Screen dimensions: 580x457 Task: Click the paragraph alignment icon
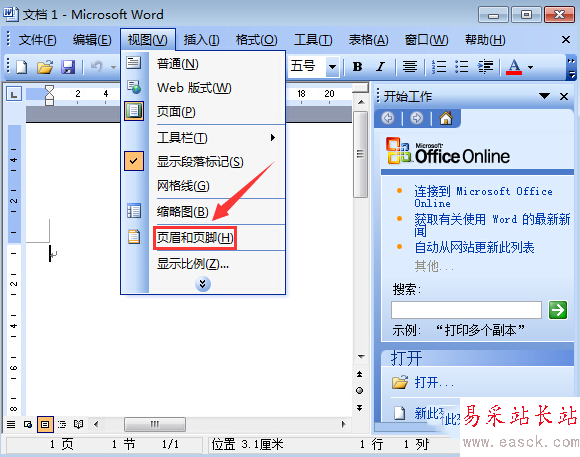[x=410, y=67]
